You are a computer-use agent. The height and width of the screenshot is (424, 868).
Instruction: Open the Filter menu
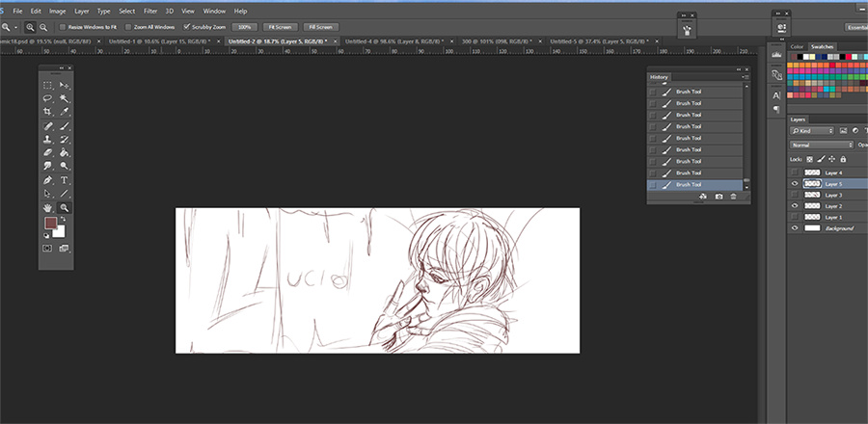(x=149, y=11)
